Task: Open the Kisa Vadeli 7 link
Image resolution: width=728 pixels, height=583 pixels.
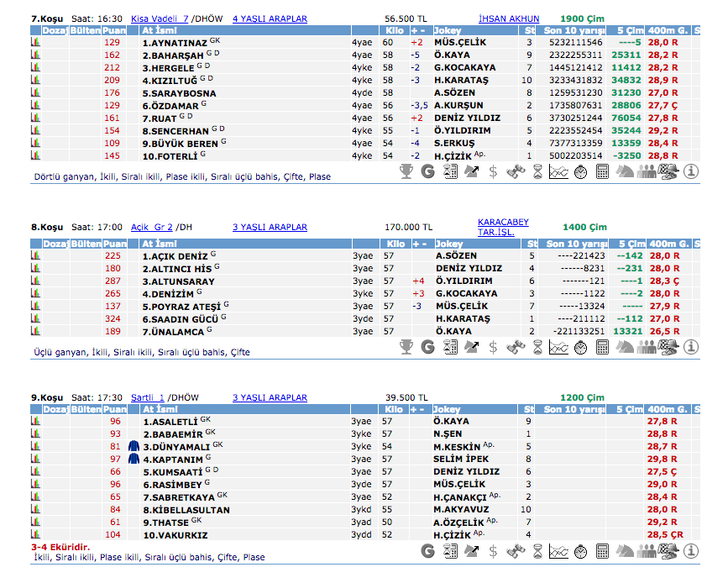Action: (x=160, y=18)
